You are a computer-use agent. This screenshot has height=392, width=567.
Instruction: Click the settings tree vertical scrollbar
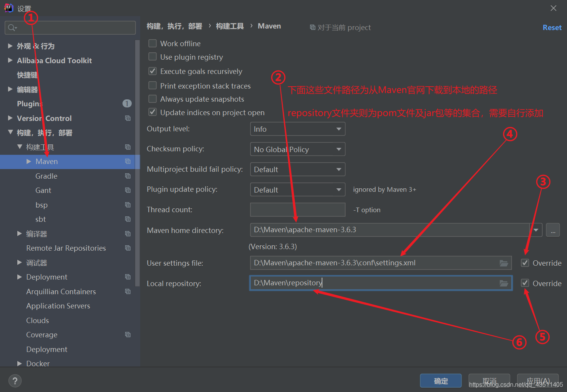pos(138,163)
